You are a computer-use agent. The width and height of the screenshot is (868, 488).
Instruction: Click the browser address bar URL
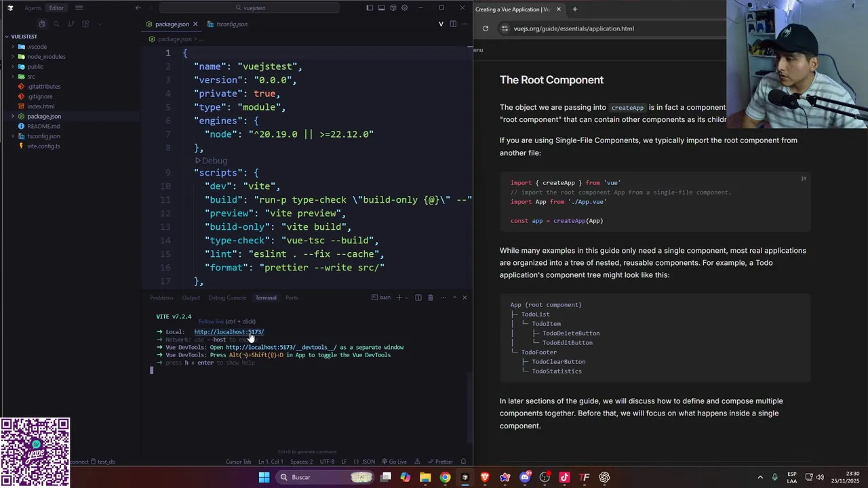tap(574, 28)
